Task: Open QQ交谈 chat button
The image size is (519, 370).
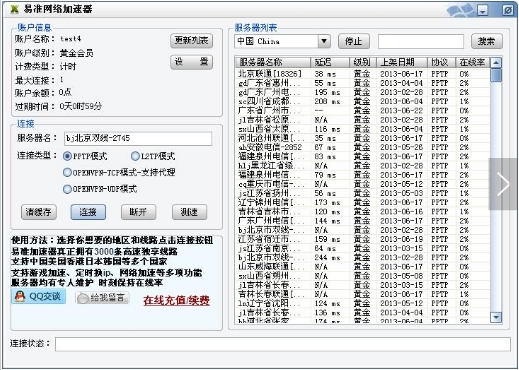Action: (38, 296)
